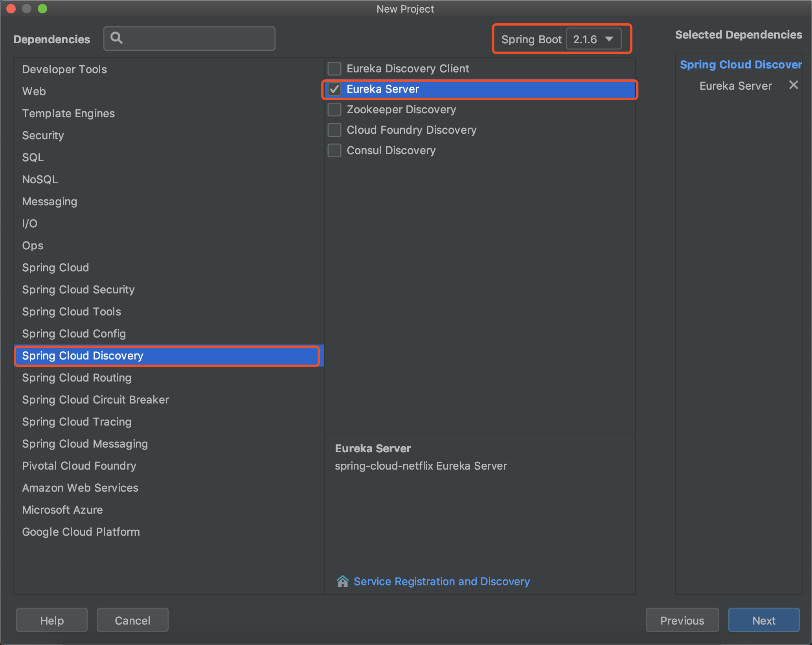Uncheck the Eureka Server checkbox
This screenshot has height=645, width=812.
click(334, 89)
